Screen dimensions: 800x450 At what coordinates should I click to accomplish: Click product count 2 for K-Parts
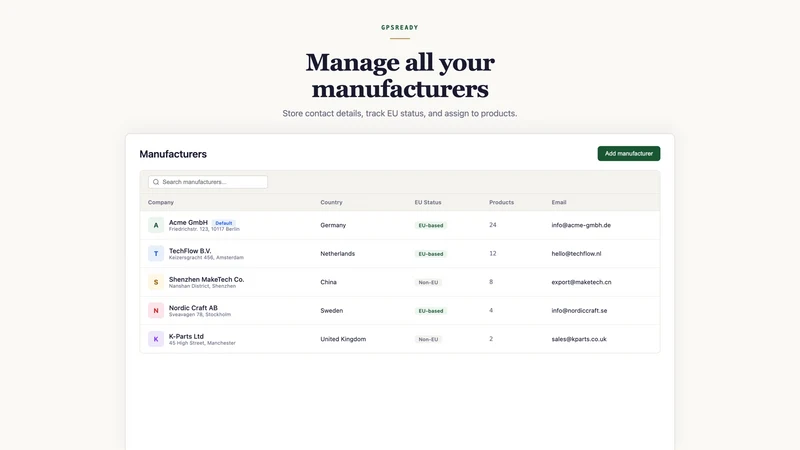point(491,339)
